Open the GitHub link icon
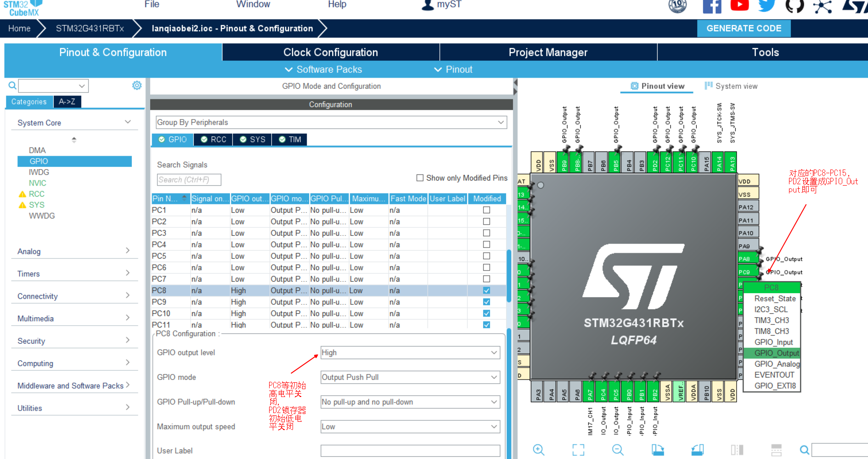Viewport: 868px width, 459px height. (795, 6)
